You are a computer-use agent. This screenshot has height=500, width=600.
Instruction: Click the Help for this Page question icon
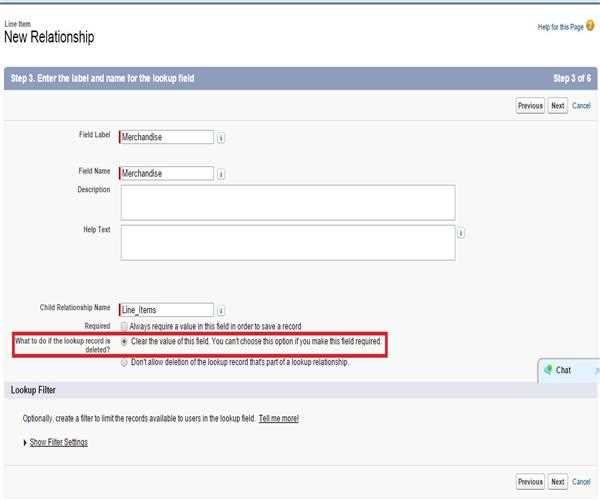pos(590,26)
